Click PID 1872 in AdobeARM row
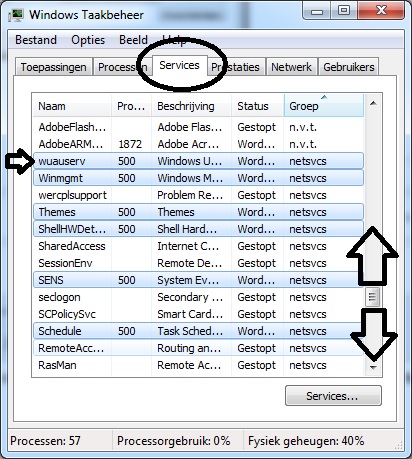Image resolution: width=412 pixels, height=459 pixels. (130, 144)
